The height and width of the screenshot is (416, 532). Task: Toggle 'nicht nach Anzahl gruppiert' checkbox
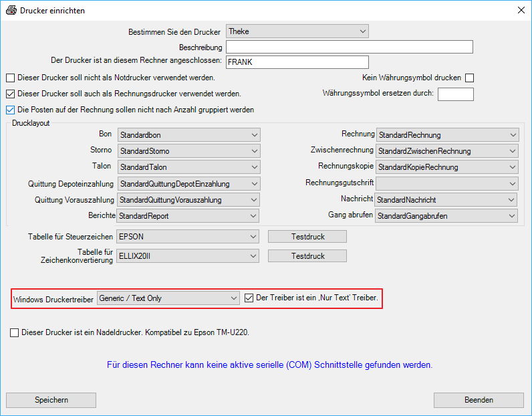click(10, 110)
